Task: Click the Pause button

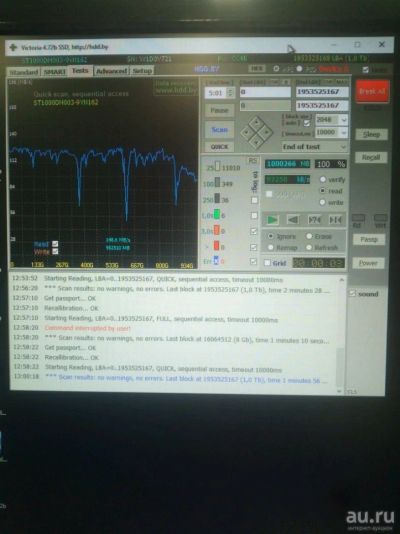Action: coord(220,110)
